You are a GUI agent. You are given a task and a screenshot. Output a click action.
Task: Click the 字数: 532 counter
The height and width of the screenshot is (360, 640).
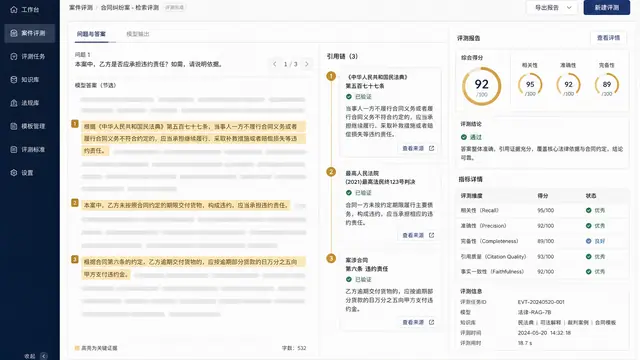(294, 348)
